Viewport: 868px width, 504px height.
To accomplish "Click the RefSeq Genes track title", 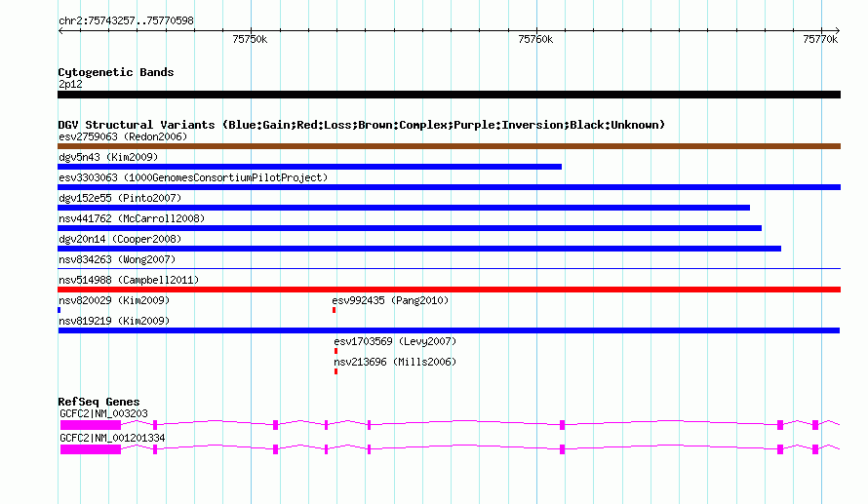I will click(99, 402).
